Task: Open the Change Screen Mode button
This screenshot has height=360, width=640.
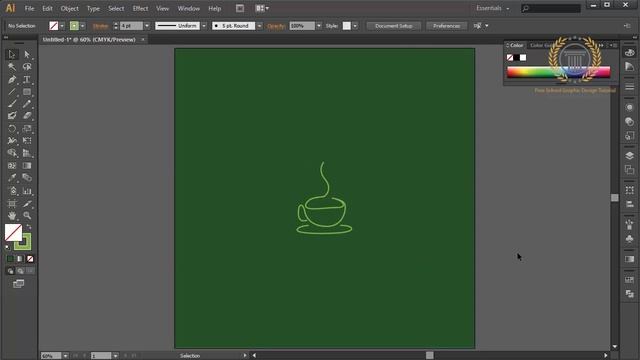Action: (18, 284)
